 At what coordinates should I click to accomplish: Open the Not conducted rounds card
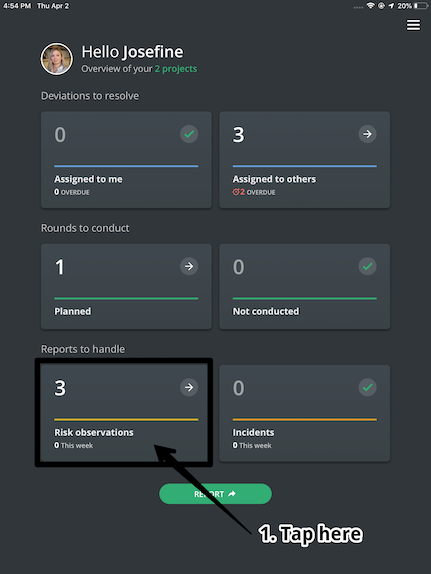(x=305, y=287)
